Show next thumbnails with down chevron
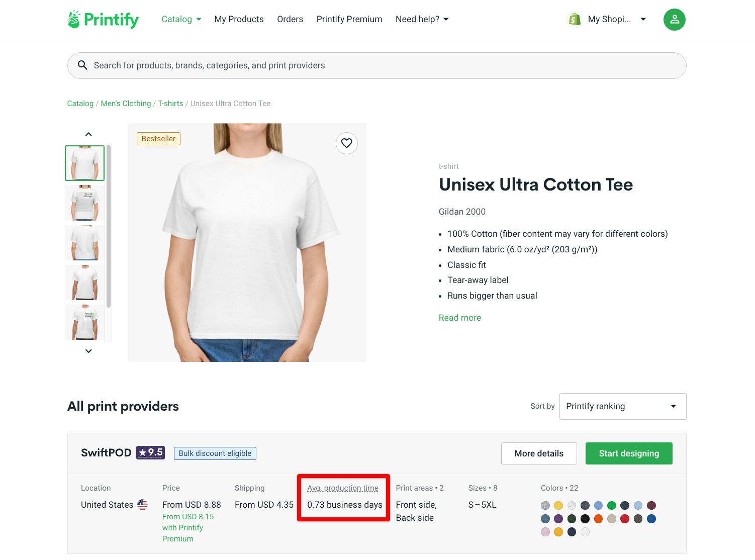Image resolution: width=755 pixels, height=560 pixels. (88, 351)
